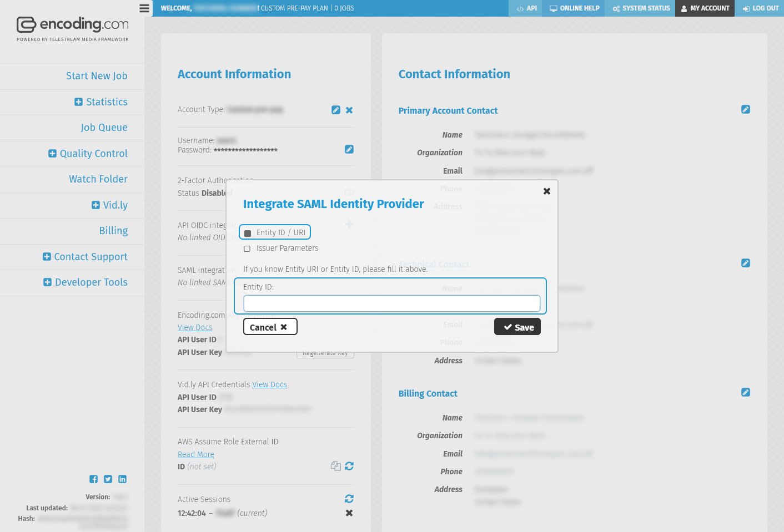This screenshot has width=784, height=532.
Task: Refresh AWS Assume Role External ID
Action: 349,466
